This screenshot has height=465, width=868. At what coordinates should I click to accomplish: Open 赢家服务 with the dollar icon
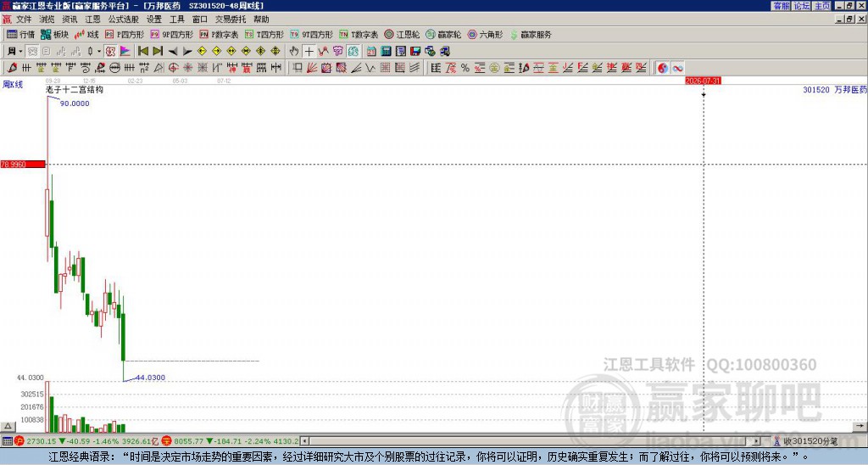coord(531,34)
